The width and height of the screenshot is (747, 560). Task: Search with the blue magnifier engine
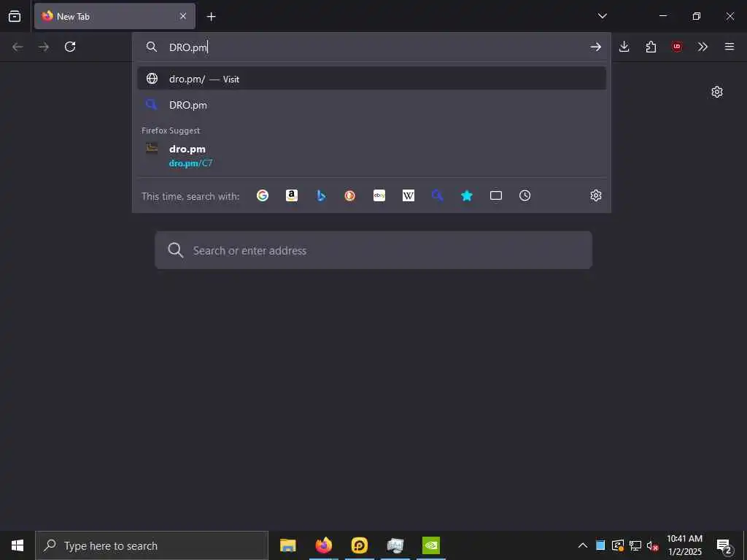[438, 195]
